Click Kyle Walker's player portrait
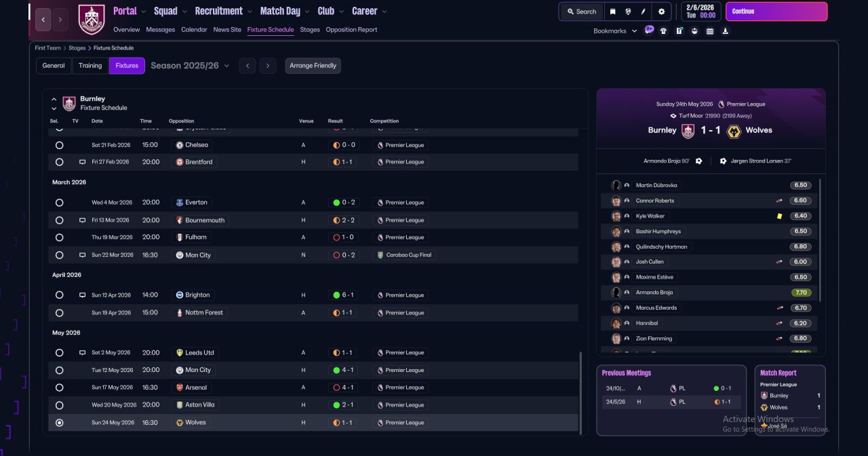 point(616,216)
